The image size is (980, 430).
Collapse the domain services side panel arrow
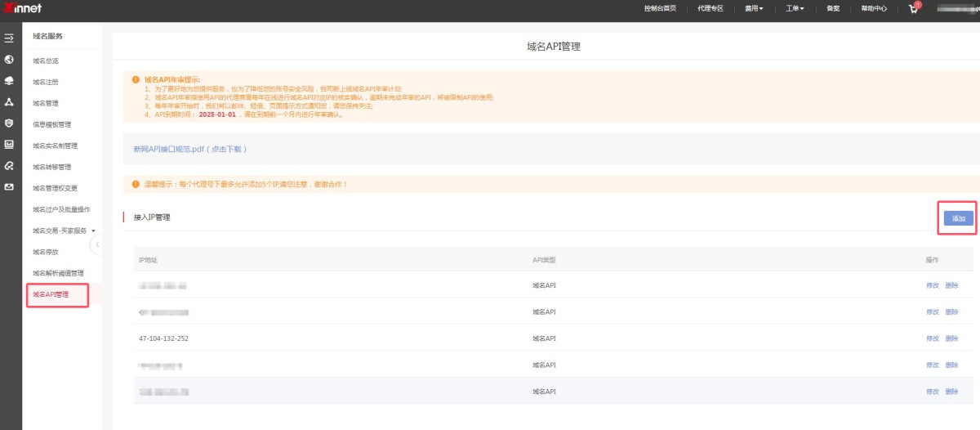pyautogui.click(x=96, y=244)
